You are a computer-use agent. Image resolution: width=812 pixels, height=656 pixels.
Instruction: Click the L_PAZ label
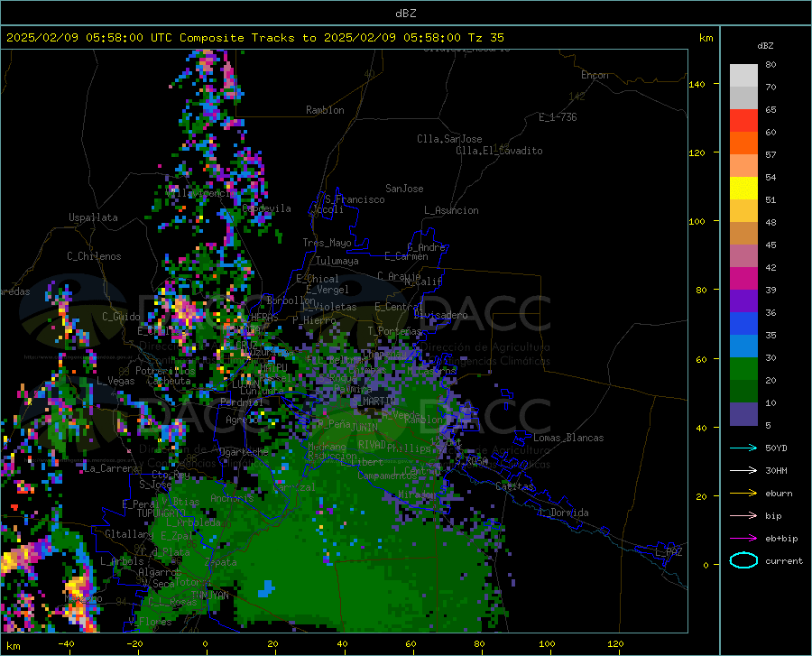pyautogui.click(x=669, y=552)
